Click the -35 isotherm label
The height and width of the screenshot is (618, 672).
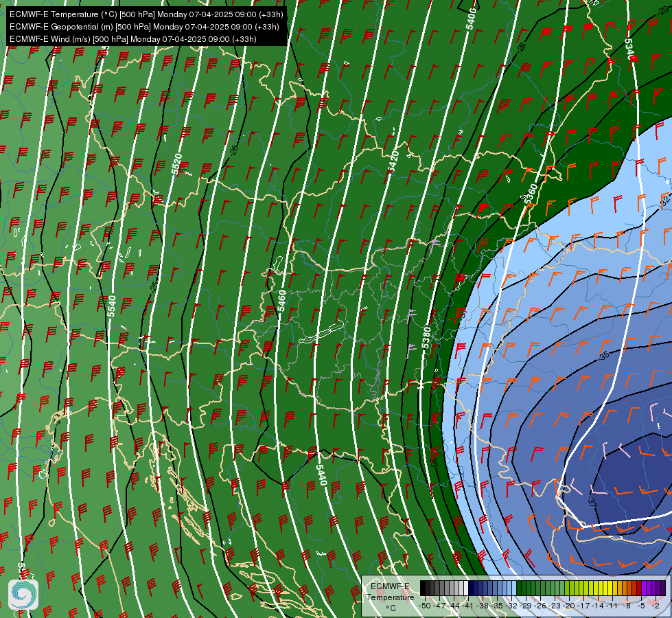pyautogui.click(x=603, y=356)
